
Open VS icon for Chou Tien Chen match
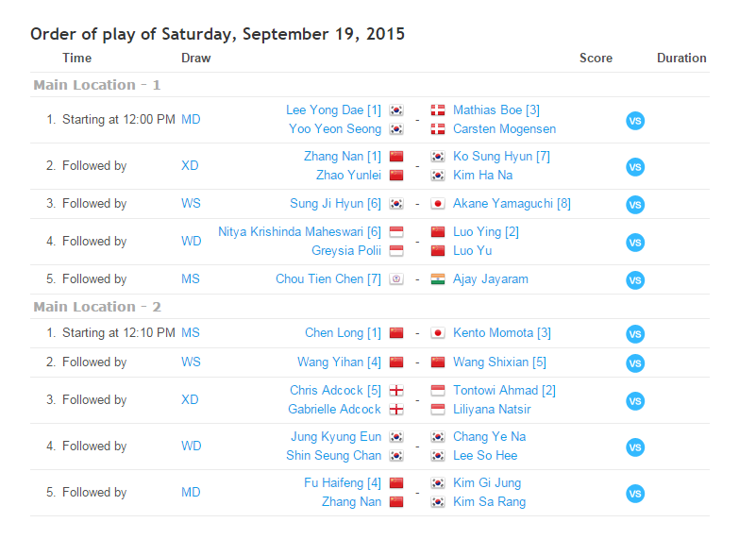[635, 279]
